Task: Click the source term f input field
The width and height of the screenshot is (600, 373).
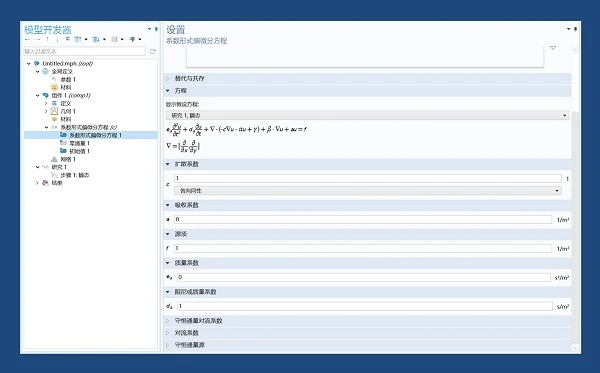Action: pyautogui.click(x=363, y=248)
